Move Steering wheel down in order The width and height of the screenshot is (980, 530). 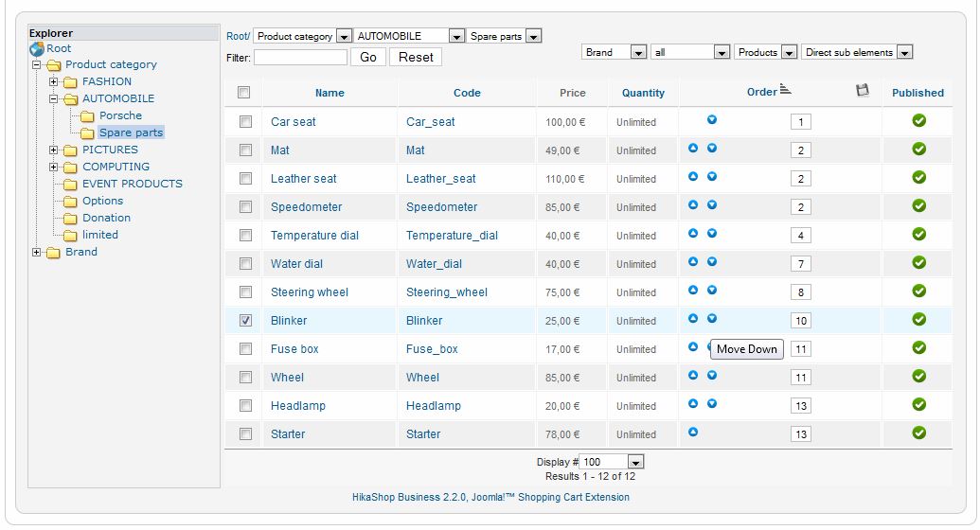pos(712,290)
